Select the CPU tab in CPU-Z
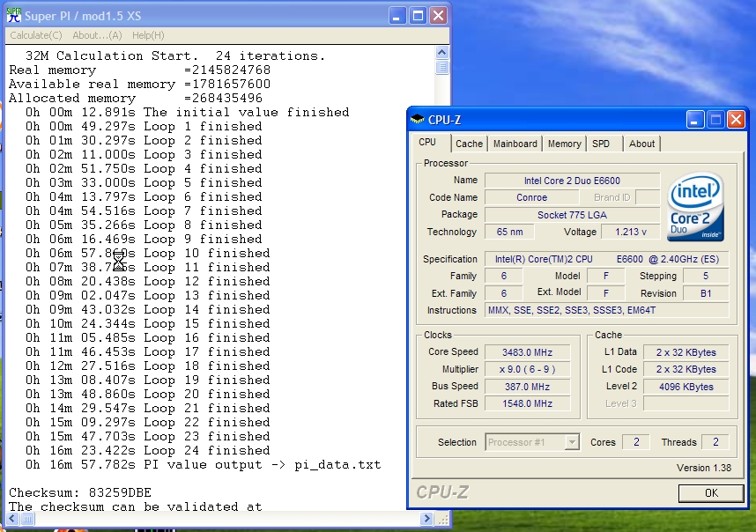The height and width of the screenshot is (532, 756). pos(427,142)
